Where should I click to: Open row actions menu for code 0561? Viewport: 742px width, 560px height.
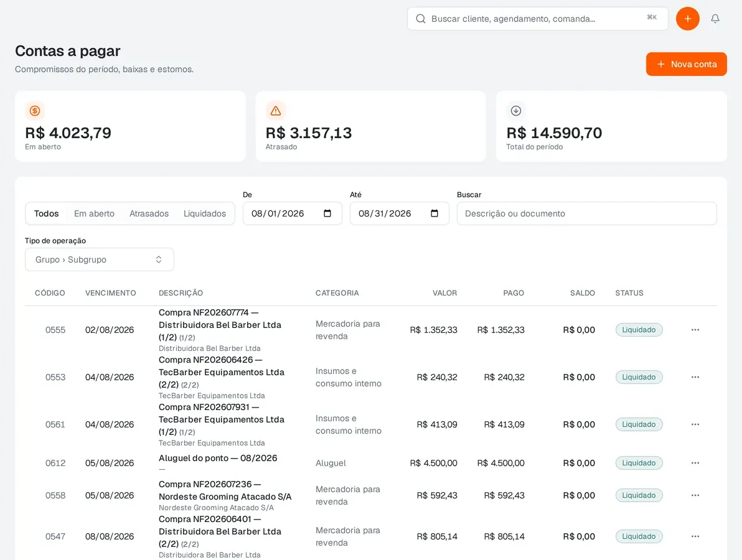[695, 424]
